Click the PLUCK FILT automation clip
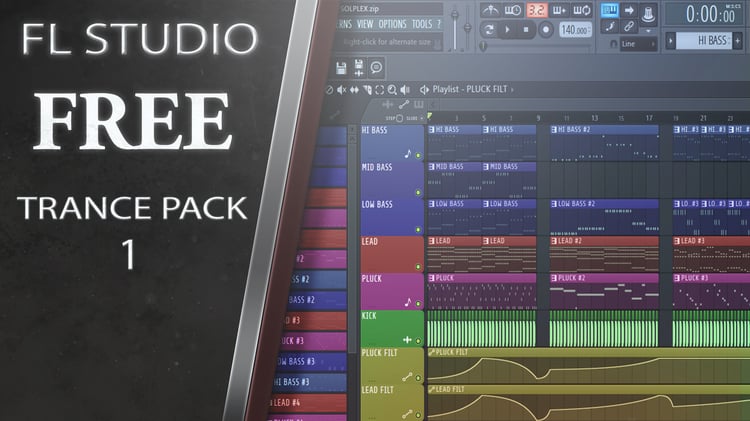 pyautogui.click(x=589, y=365)
